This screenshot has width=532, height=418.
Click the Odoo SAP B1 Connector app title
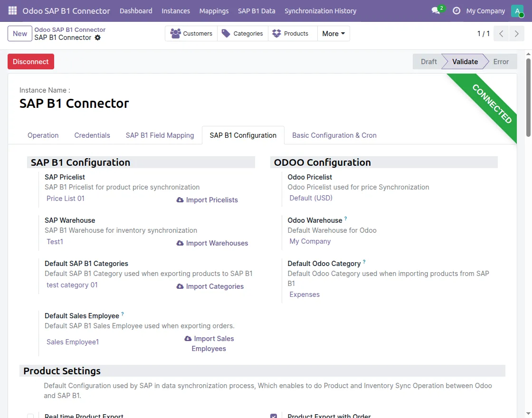[x=66, y=11]
